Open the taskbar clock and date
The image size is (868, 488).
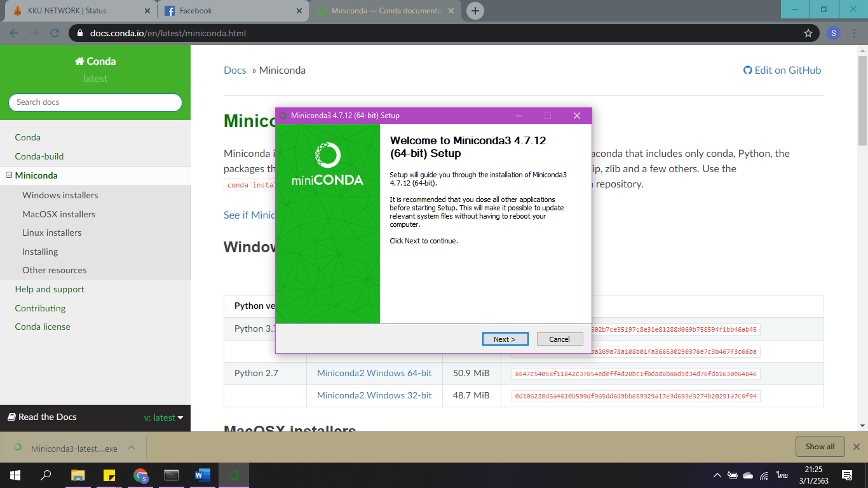[813, 475]
